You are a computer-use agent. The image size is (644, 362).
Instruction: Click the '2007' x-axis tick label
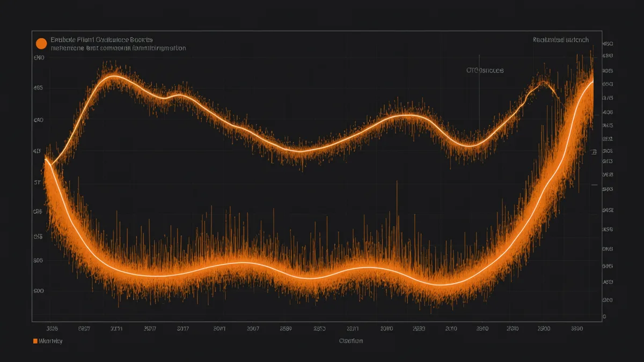click(253, 328)
